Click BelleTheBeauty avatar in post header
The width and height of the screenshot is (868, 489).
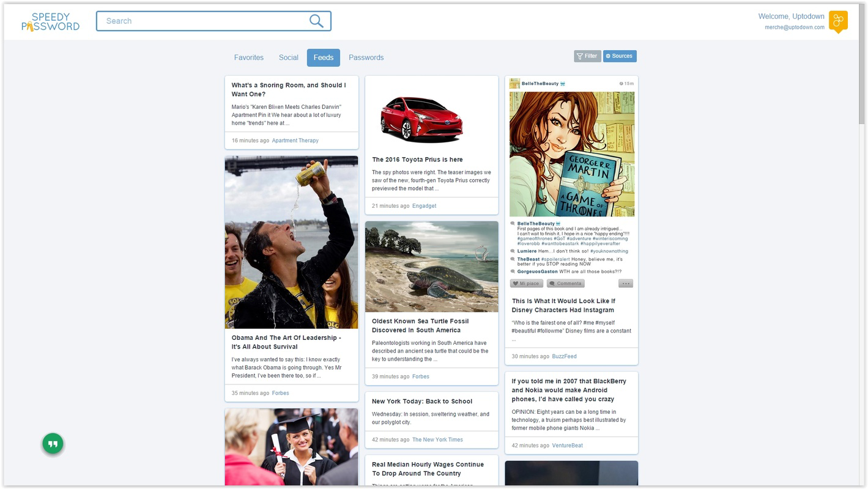[515, 84]
